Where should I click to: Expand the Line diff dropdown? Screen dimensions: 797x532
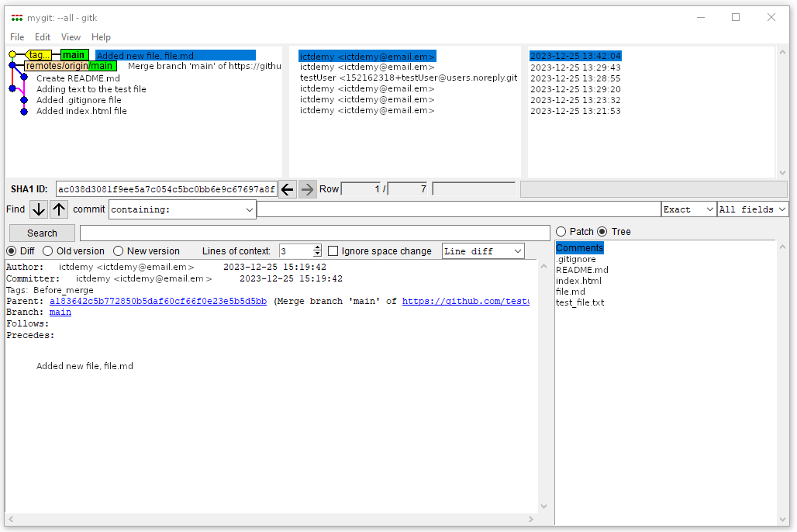(483, 251)
